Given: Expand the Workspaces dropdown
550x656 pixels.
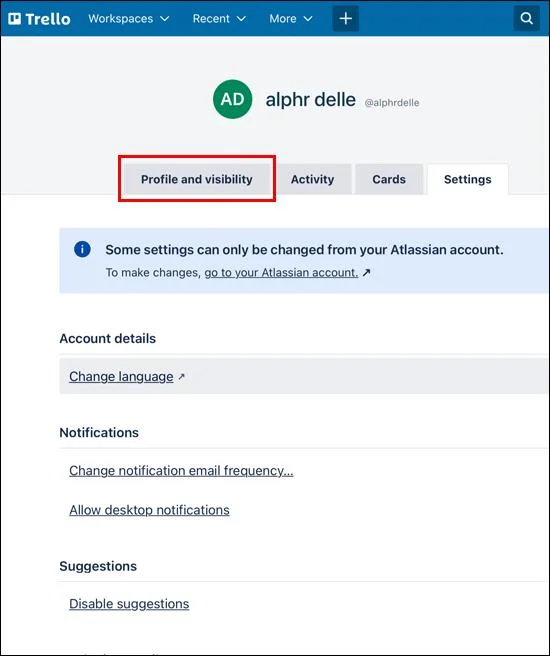Looking at the screenshot, I should [128, 18].
